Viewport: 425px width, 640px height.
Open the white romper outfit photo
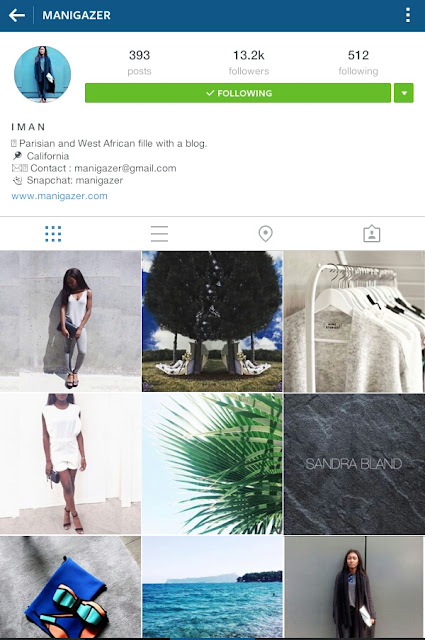pos(70,464)
